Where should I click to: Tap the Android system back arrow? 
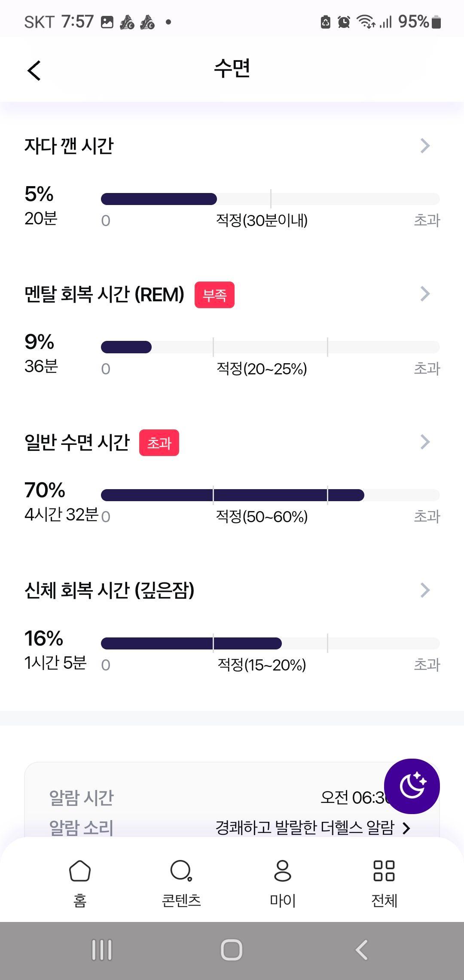tap(361, 950)
